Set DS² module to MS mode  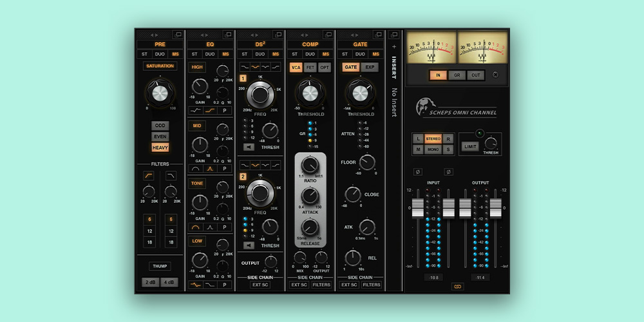(276, 54)
